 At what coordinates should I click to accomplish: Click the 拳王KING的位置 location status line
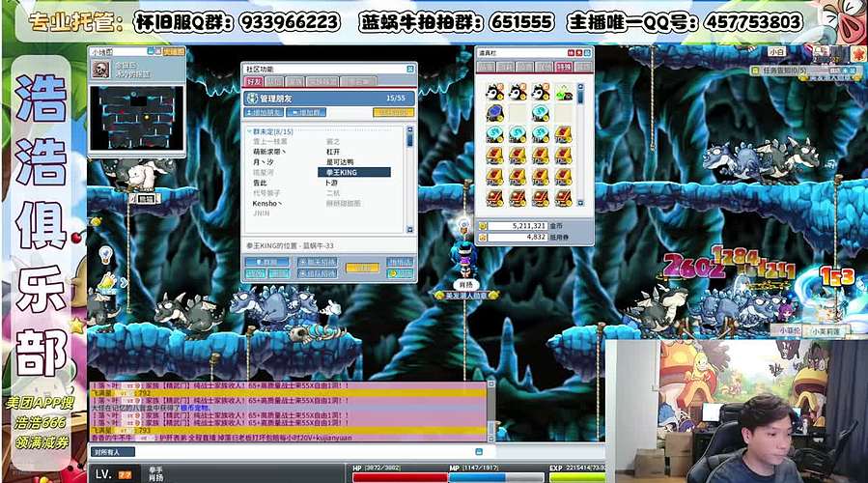(290, 245)
